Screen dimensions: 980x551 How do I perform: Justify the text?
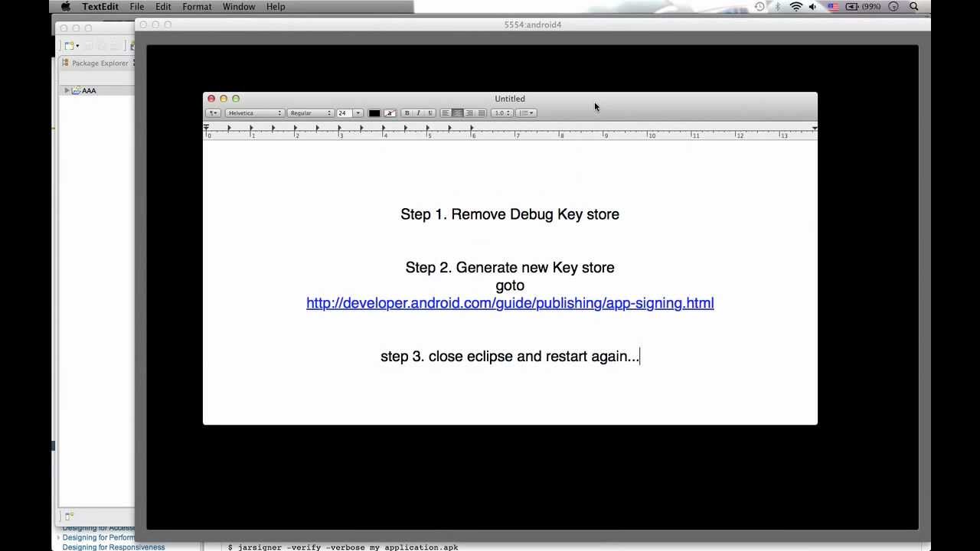[482, 113]
